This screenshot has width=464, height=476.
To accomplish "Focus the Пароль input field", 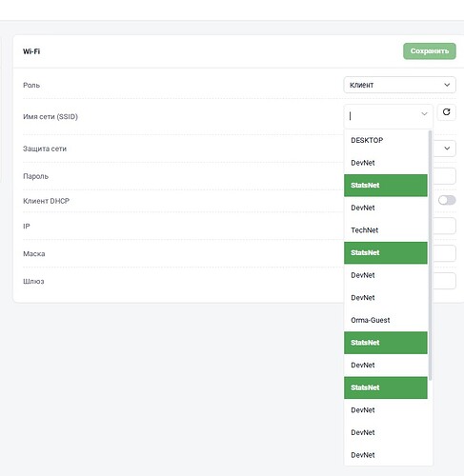I will [444, 176].
